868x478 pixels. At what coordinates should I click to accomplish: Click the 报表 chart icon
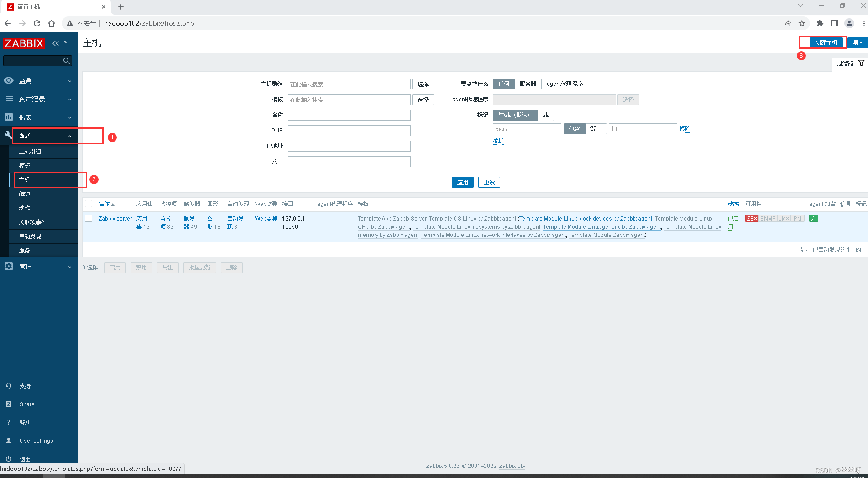point(9,117)
